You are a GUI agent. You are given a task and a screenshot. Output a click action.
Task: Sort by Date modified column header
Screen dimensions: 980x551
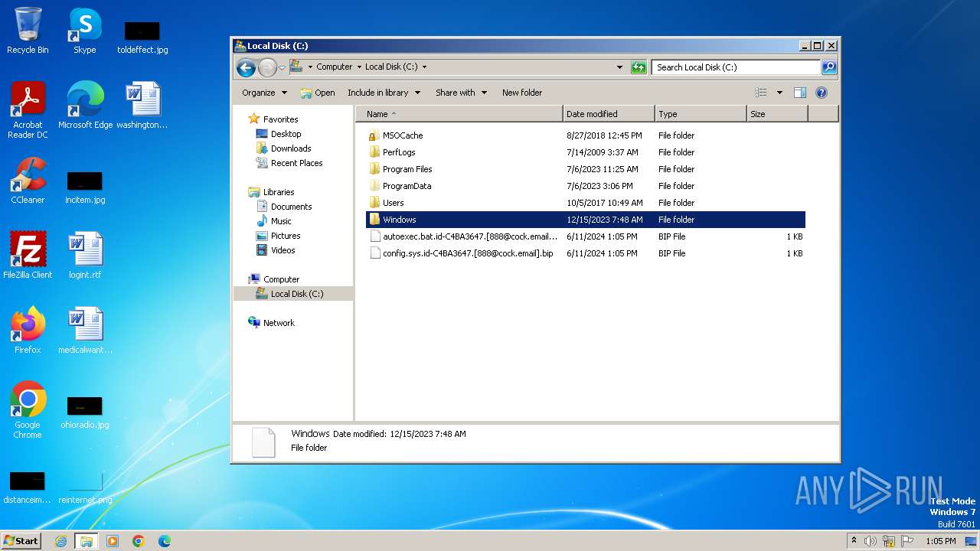609,114
